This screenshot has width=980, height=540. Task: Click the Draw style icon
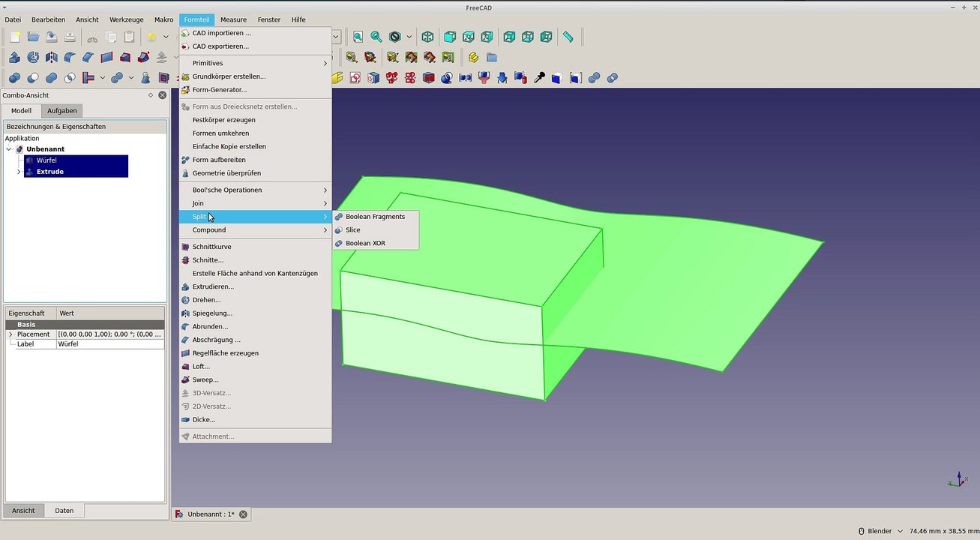(x=395, y=37)
